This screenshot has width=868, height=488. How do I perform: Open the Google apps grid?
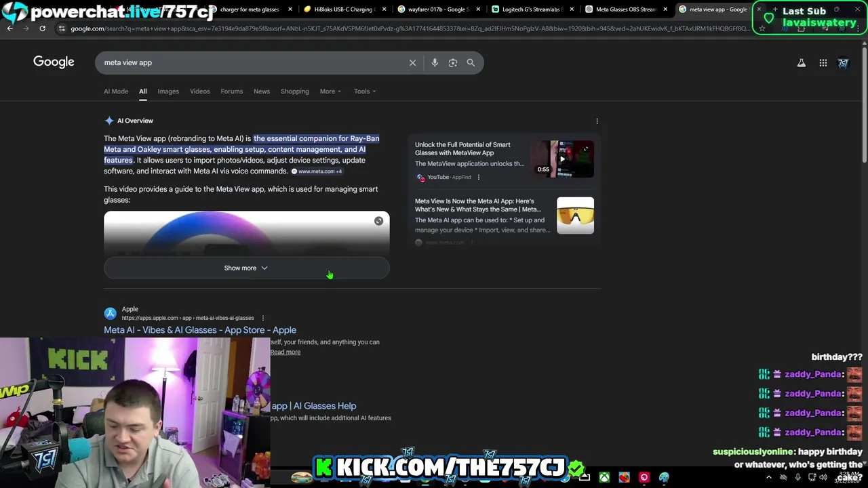823,63
